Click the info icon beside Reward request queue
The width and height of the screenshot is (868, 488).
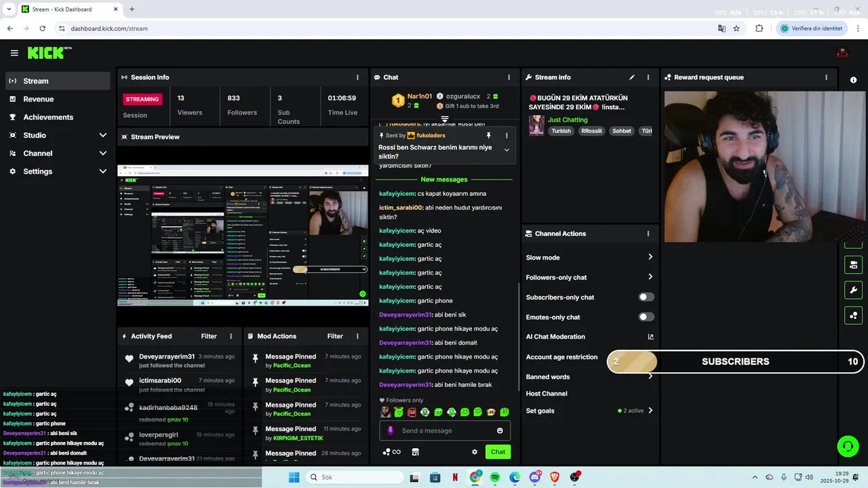pyautogui.click(x=853, y=80)
